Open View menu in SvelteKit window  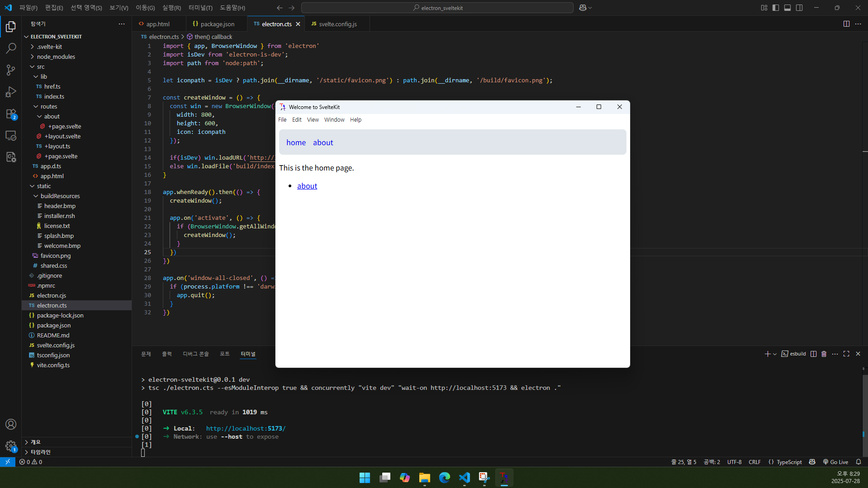(x=313, y=120)
